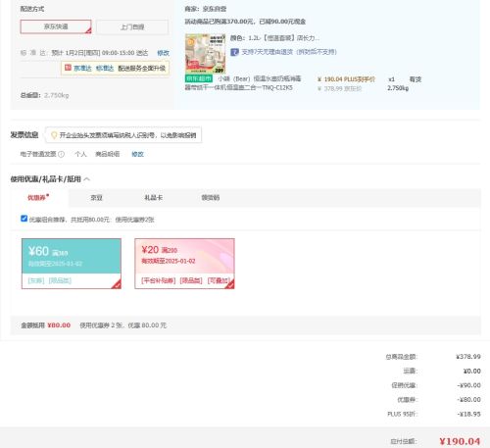Click the 7-day return policy icon
The image size is (490, 448).
click(x=234, y=52)
